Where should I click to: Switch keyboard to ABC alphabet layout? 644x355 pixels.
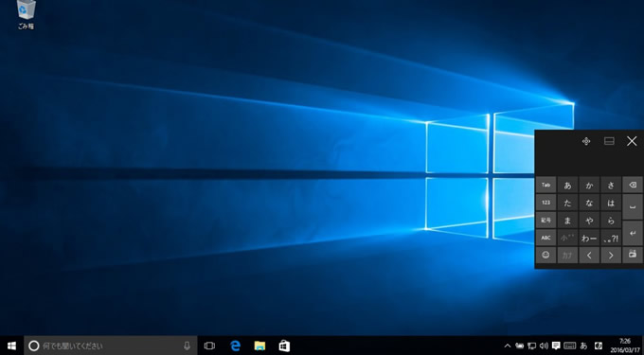[546, 238]
